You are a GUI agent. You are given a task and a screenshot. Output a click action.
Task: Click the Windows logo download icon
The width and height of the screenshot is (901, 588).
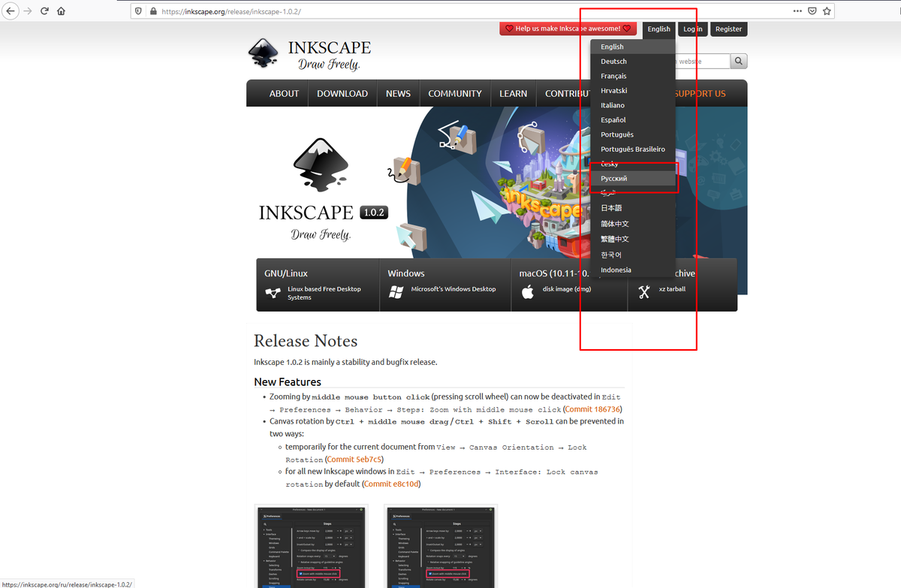(x=396, y=292)
